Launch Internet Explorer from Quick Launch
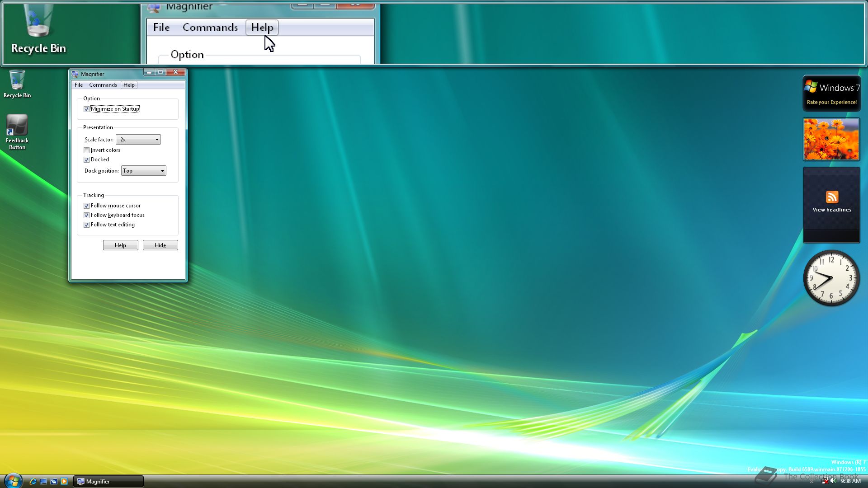This screenshot has height=488, width=868. click(33, 482)
